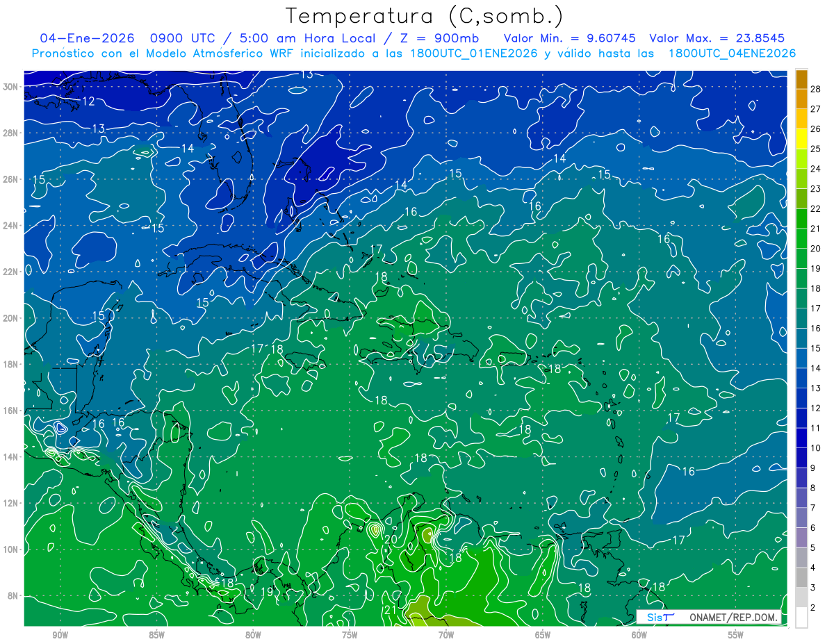Click the orange-brown top swatch of color bar
Image resolution: width=834 pixels, height=644 pixels.
(x=801, y=79)
